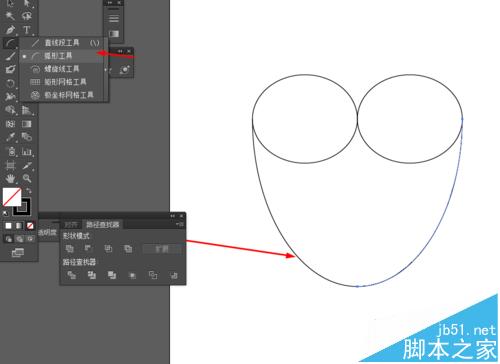Enable Draw Normal mode

coord(9,239)
